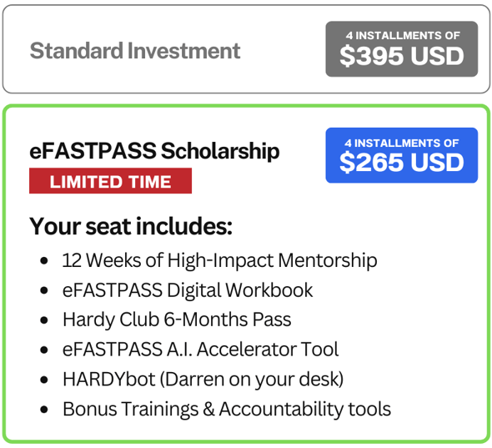492x448 pixels.
Task: Click 'eFASTPASS A.I. Accelerator Tool' item
Action: click(x=200, y=349)
